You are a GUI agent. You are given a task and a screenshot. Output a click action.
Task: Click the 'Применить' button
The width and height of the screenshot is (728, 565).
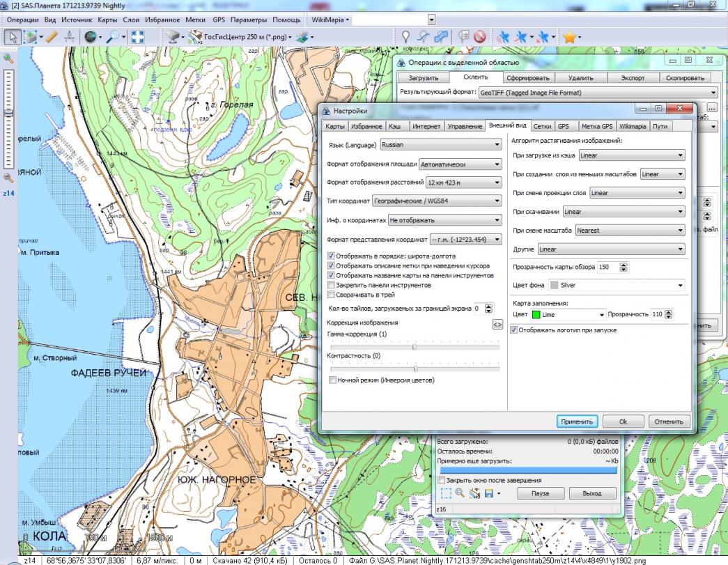[x=577, y=421]
